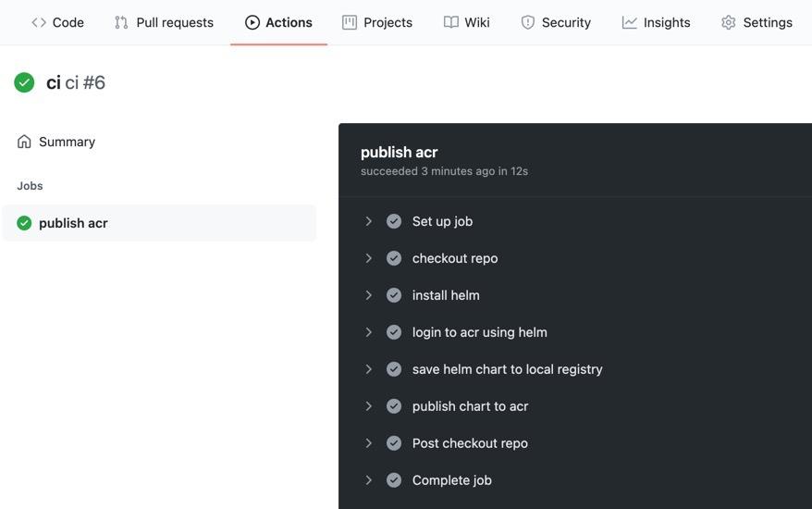The width and height of the screenshot is (812, 509).
Task: Click the checkmark status icon for Set up job
Action: point(394,221)
